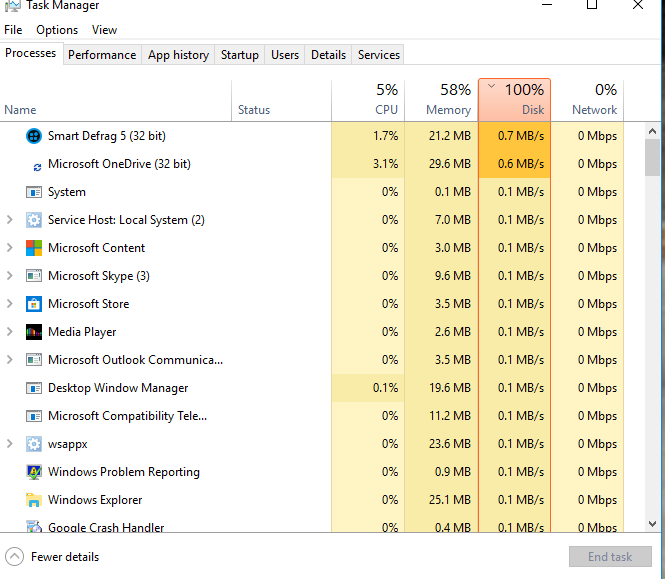Expand the Media Player process group

click(10, 332)
